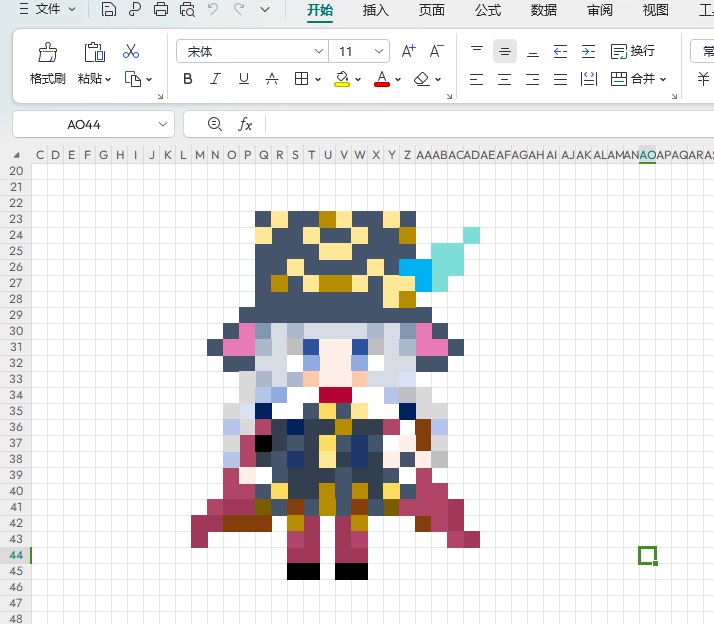Select top vertical alignment

(477, 51)
